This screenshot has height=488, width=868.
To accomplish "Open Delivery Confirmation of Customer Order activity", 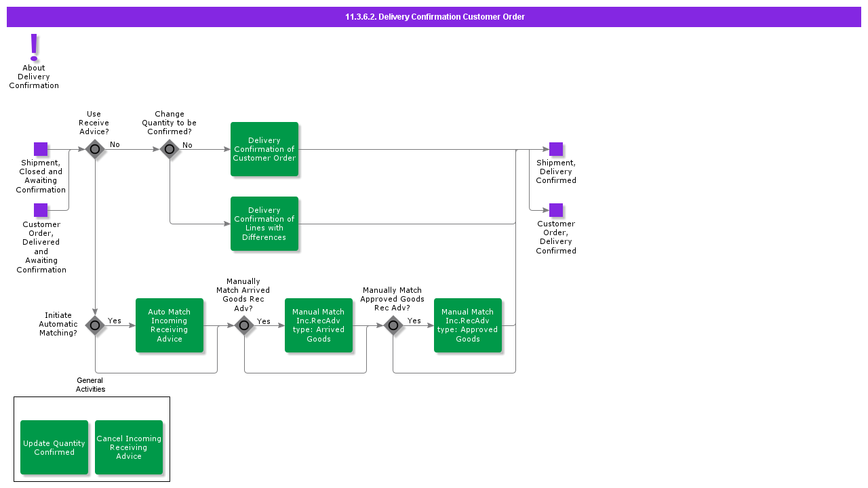I will tap(264, 149).
